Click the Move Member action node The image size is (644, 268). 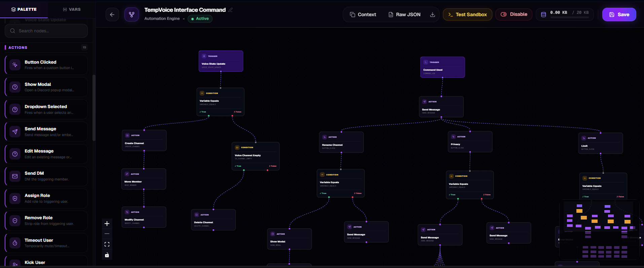(x=144, y=179)
